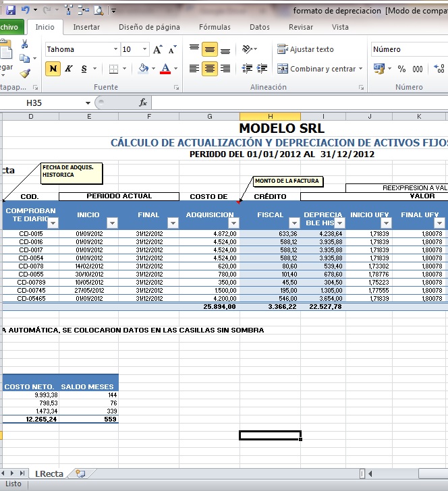Select column H header
This screenshot has height=491, width=448.
pos(270,117)
